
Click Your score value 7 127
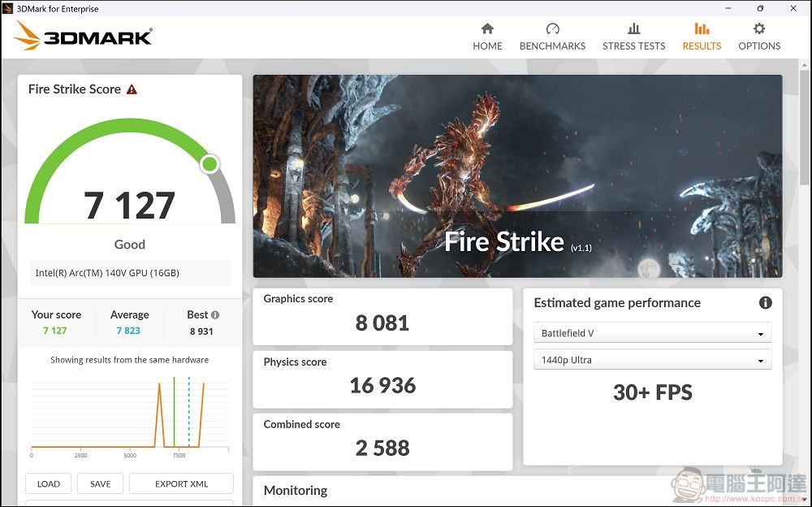tap(55, 331)
